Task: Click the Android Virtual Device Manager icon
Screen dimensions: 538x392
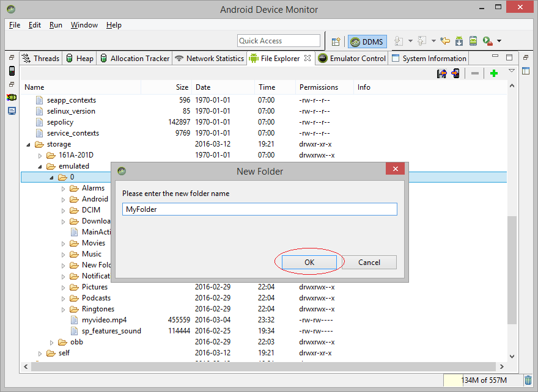Action: [473, 42]
